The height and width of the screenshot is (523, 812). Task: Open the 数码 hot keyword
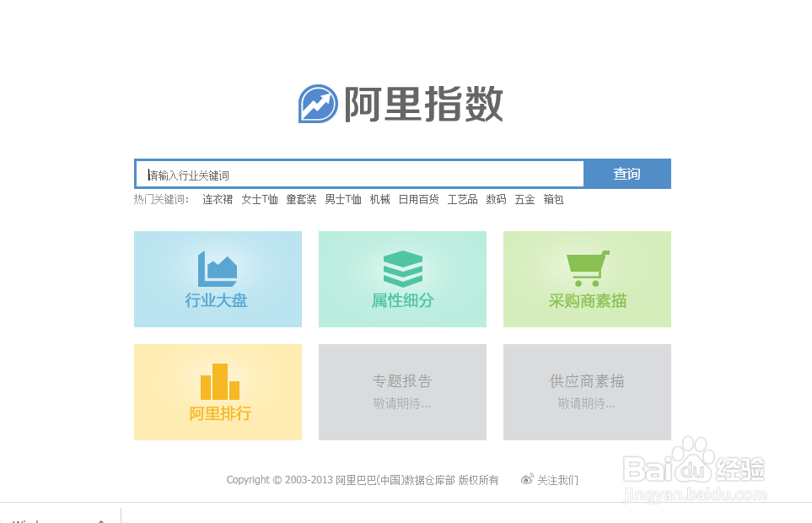497,199
